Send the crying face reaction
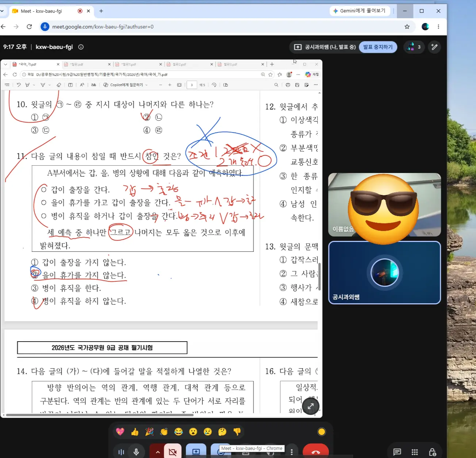Image resolution: width=476 pixels, height=458 pixels. (x=208, y=432)
